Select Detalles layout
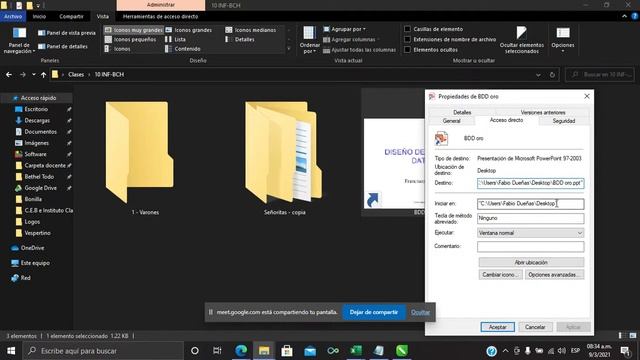 click(240, 39)
